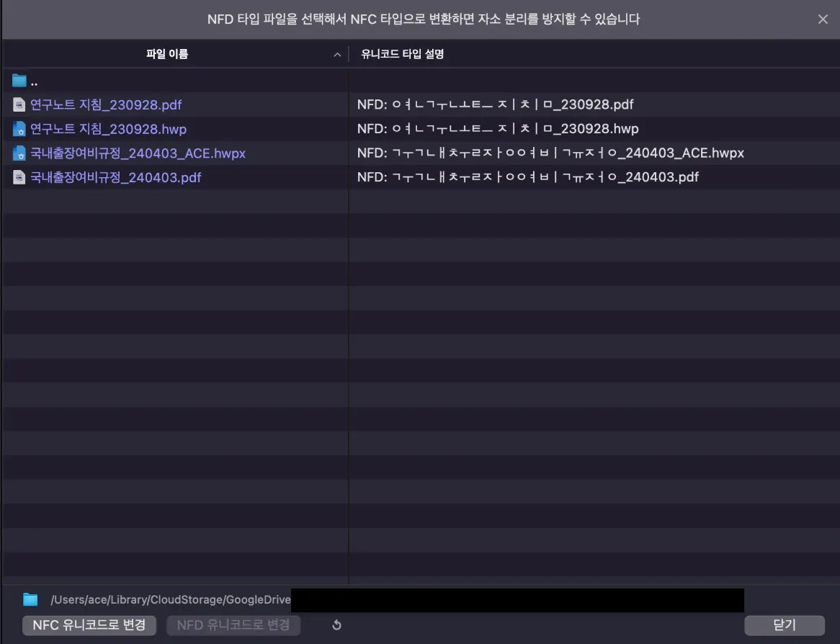
Task: Click the PDF icon for 국내출장여비규정_240403.pdf
Action: coord(19,177)
